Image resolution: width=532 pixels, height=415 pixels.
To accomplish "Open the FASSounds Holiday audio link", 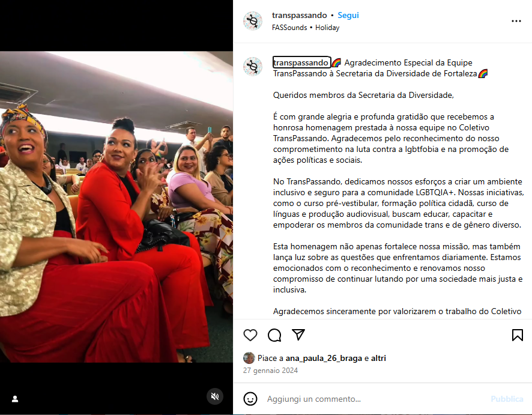I will point(306,28).
